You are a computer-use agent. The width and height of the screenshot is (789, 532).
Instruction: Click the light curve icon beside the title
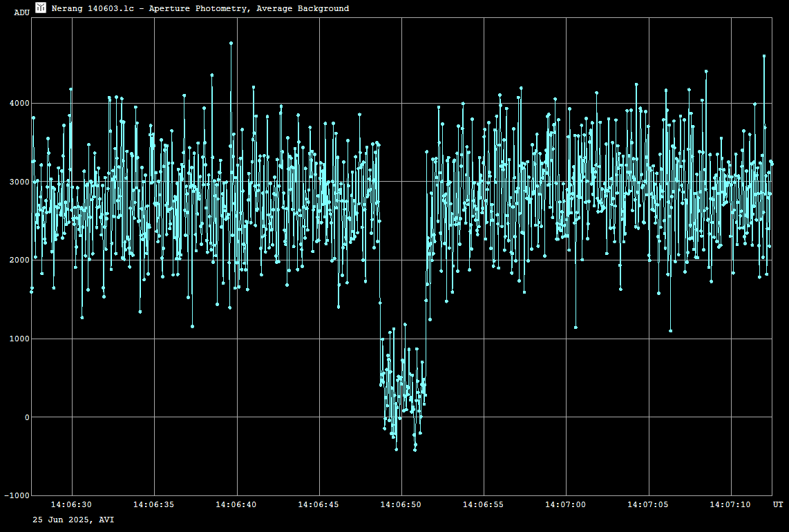41,8
